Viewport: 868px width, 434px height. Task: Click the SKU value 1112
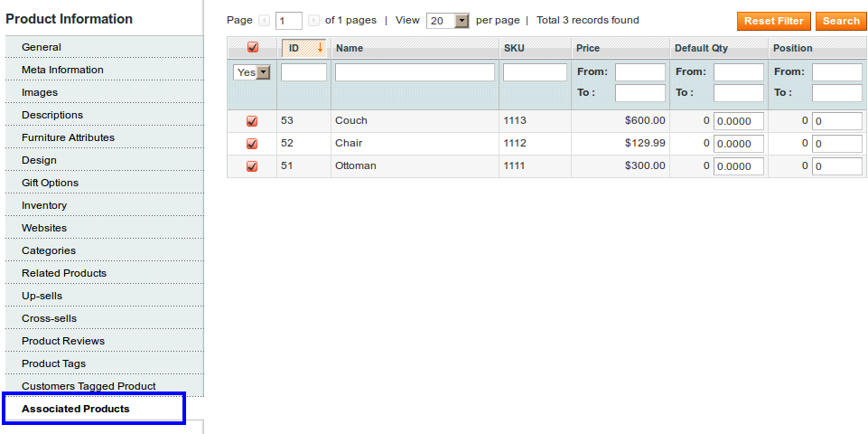click(x=515, y=143)
